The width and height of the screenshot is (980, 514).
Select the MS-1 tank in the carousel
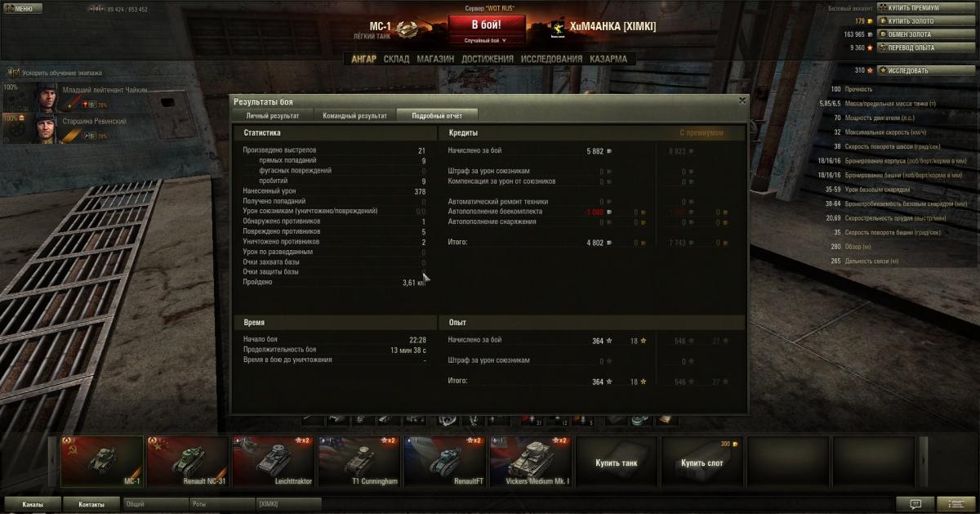pos(102,462)
